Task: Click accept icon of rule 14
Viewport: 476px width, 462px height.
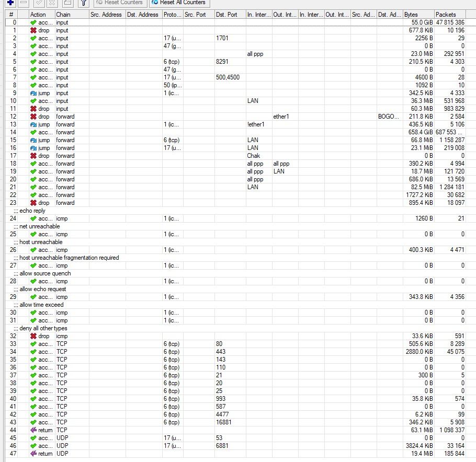Action: (x=33, y=132)
